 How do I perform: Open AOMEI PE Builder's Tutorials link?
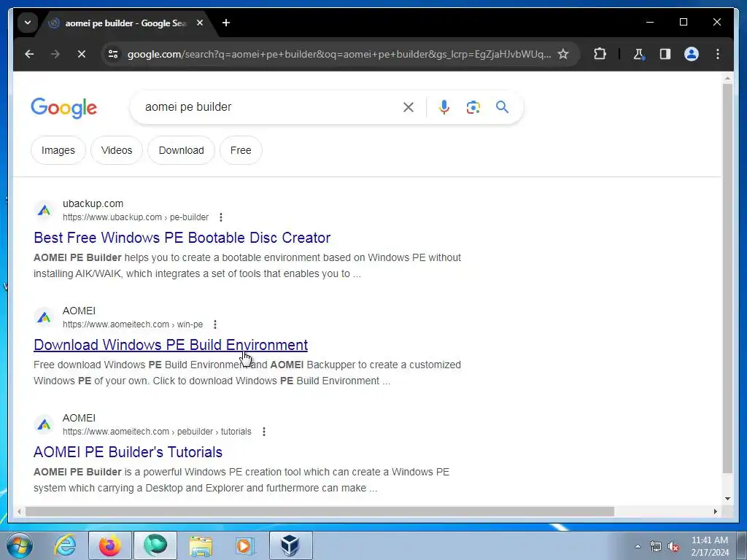tap(128, 452)
